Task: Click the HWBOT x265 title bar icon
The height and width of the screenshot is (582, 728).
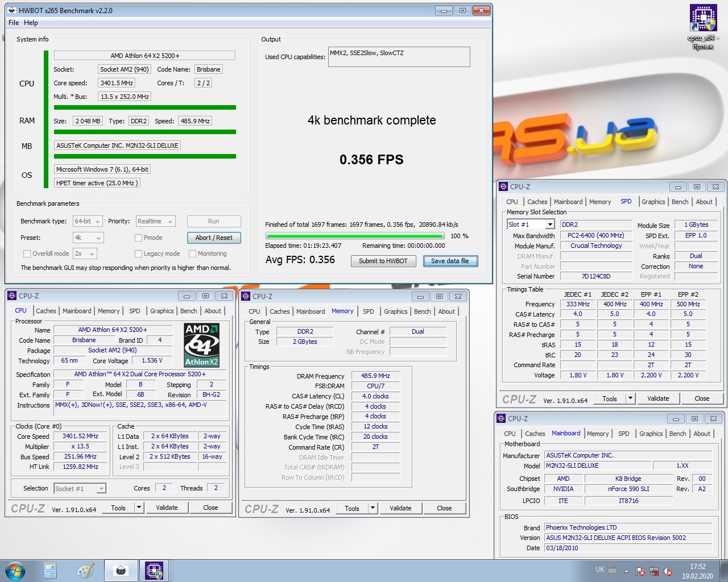Action: [13, 11]
